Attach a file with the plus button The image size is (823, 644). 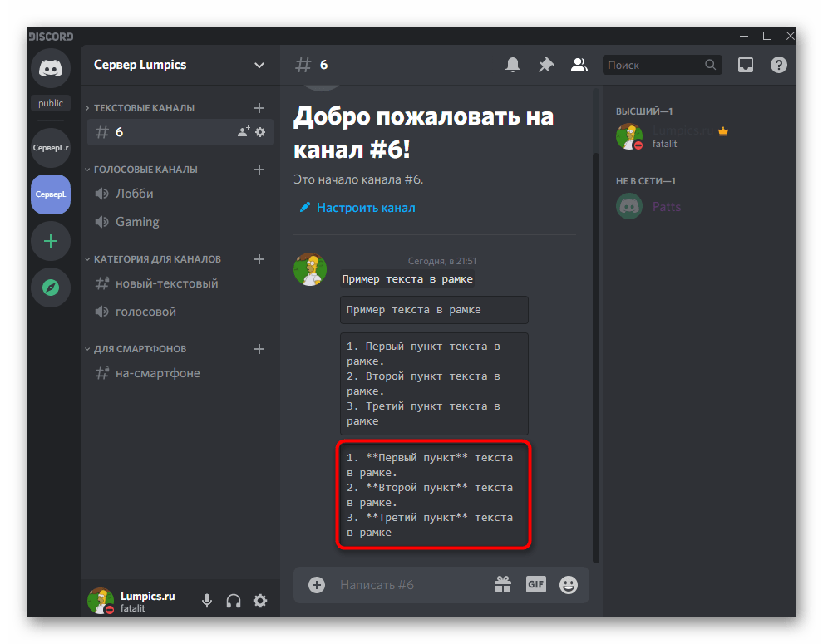tap(317, 584)
